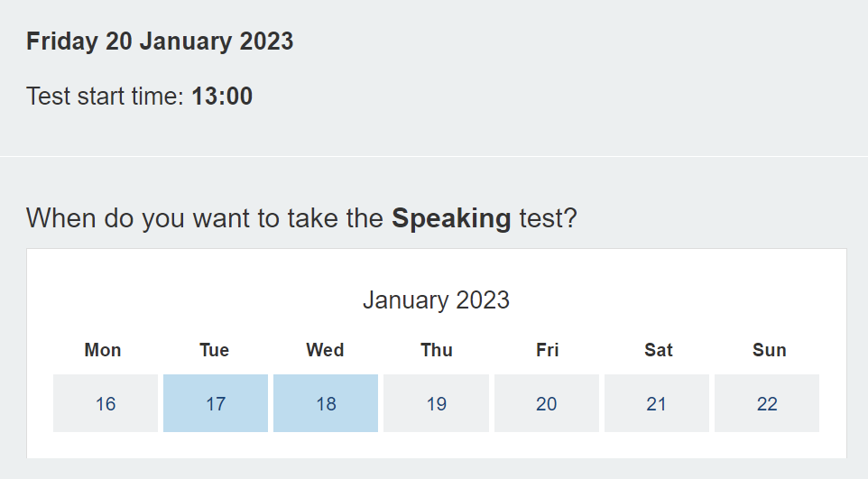Click the Test start time label

coord(106,97)
